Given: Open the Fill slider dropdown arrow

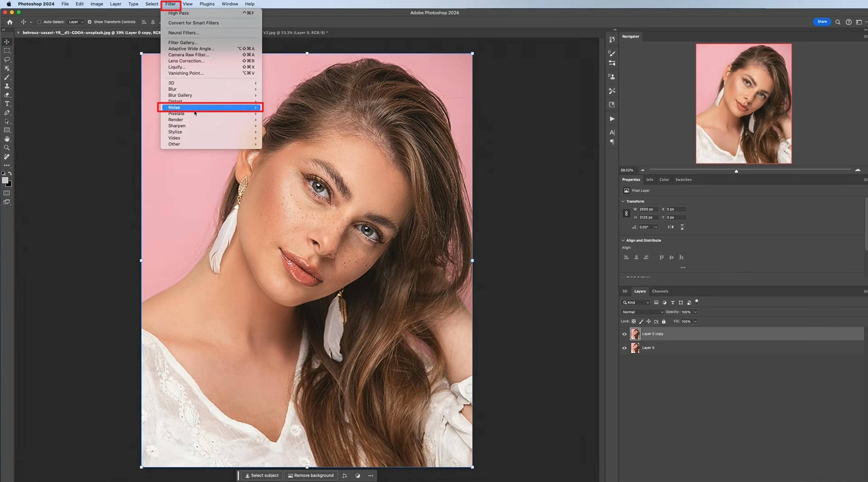Looking at the screenshot, I should tap(695, 321).
